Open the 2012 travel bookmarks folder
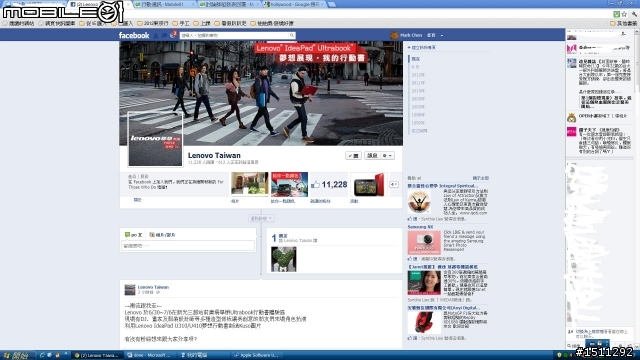This screenshot has width=640, height=360. 153,23
